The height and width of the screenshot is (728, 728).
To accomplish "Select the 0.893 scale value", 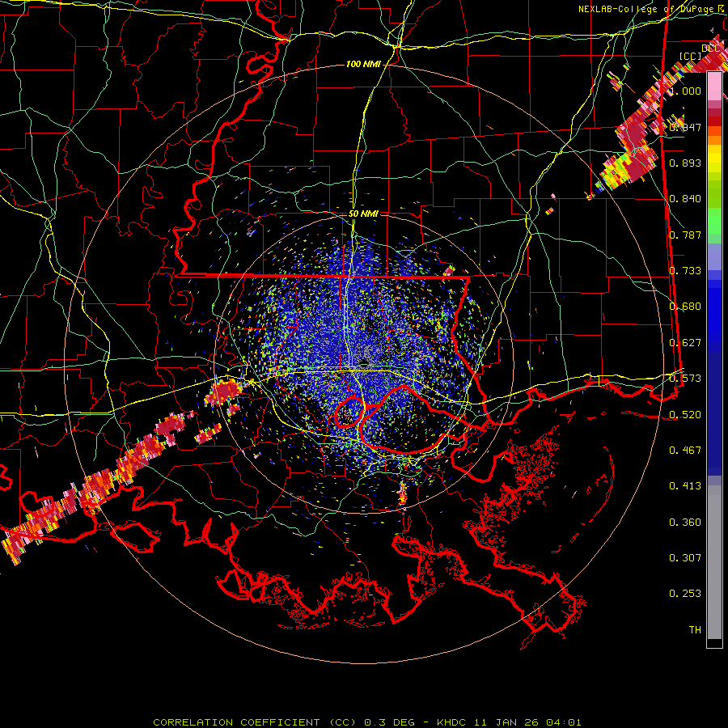I will (685, 163).
